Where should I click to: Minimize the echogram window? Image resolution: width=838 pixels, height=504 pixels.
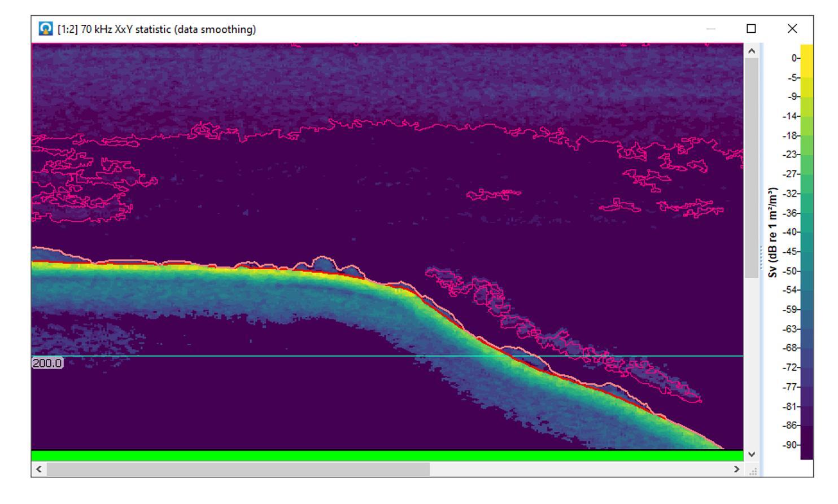pos(711,29)
